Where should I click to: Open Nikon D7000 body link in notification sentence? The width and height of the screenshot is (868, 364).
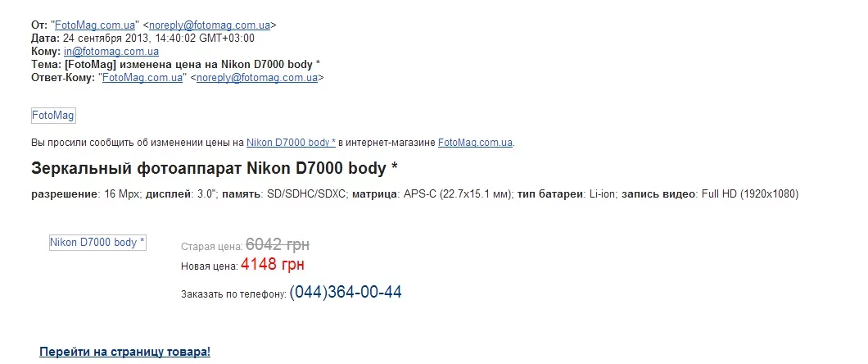(x=291, y=143)
